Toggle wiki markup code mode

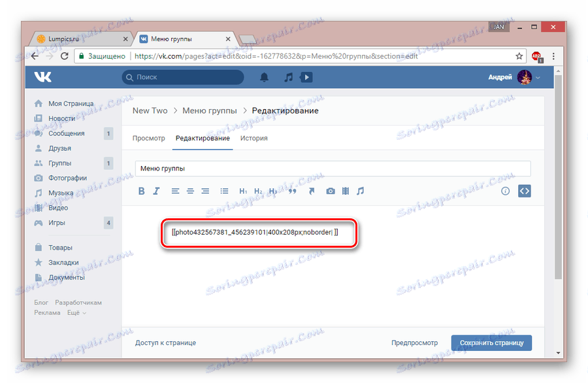524,191
